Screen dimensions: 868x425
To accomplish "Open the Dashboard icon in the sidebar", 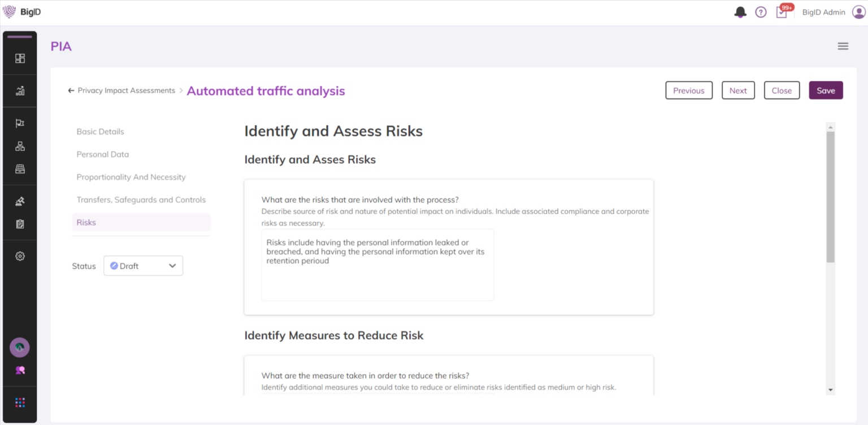I will [x=20, y=58].
